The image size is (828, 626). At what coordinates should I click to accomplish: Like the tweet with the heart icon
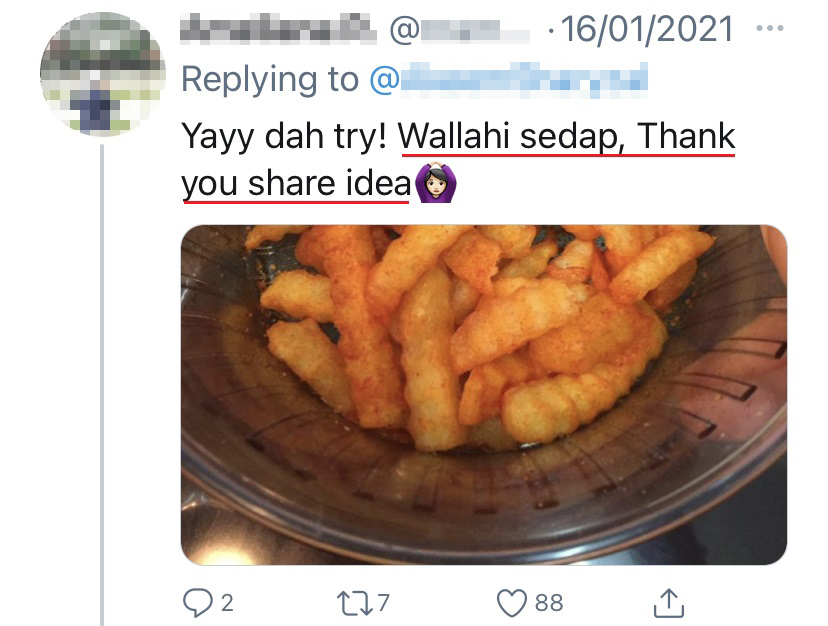(x=512, y=603)
